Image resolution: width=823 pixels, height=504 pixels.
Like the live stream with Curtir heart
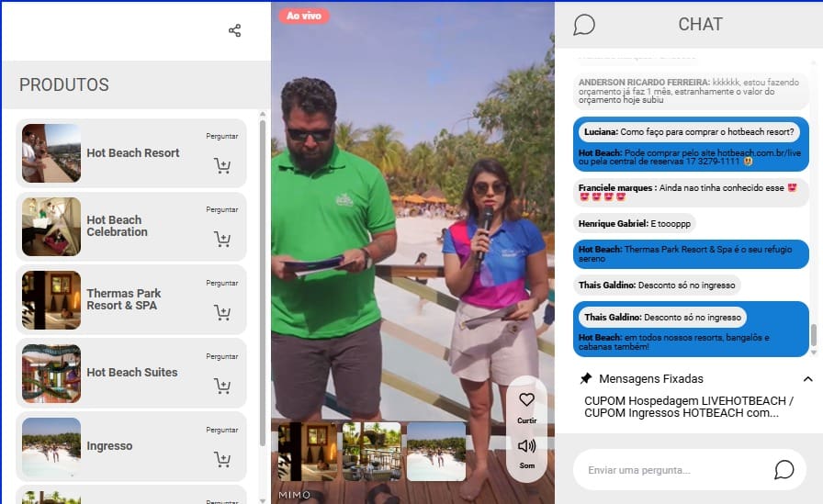tap(526, 400)
